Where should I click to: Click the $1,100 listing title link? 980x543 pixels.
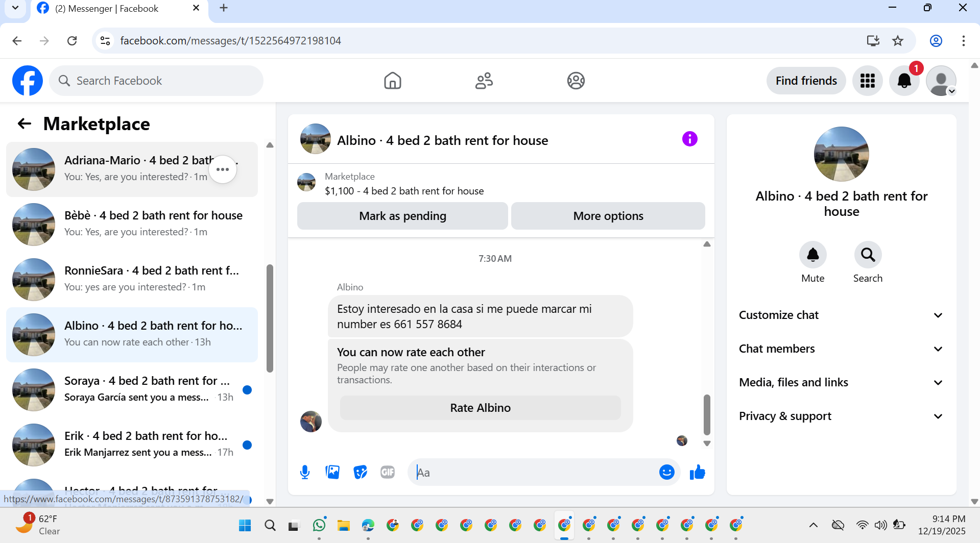point(404,191)
